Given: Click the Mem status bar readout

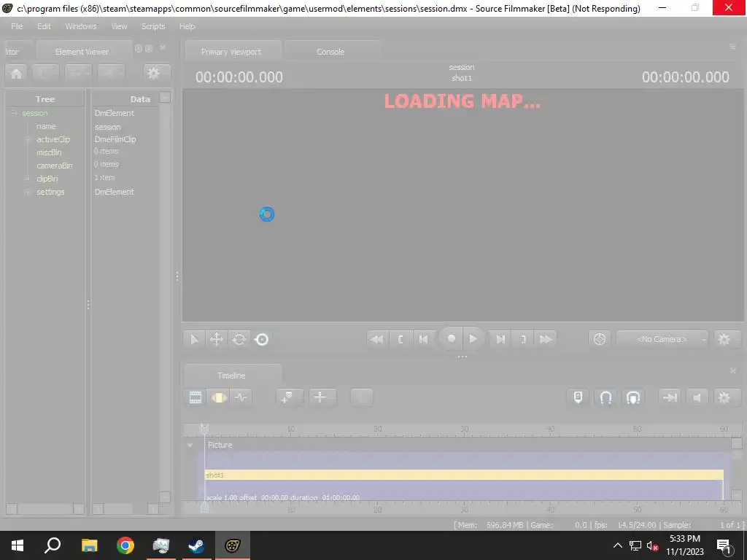Looking at the screenshot, I should point(488,525).
